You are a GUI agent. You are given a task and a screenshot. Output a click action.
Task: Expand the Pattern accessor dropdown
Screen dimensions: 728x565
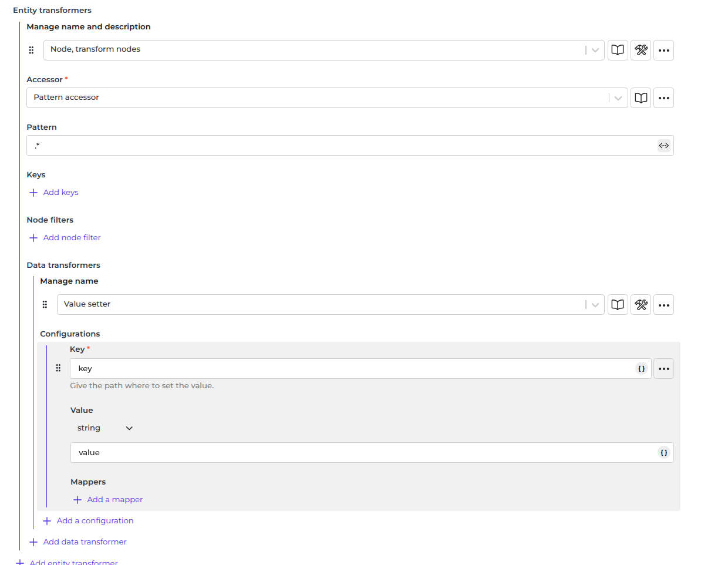click(x=618, y=97)
